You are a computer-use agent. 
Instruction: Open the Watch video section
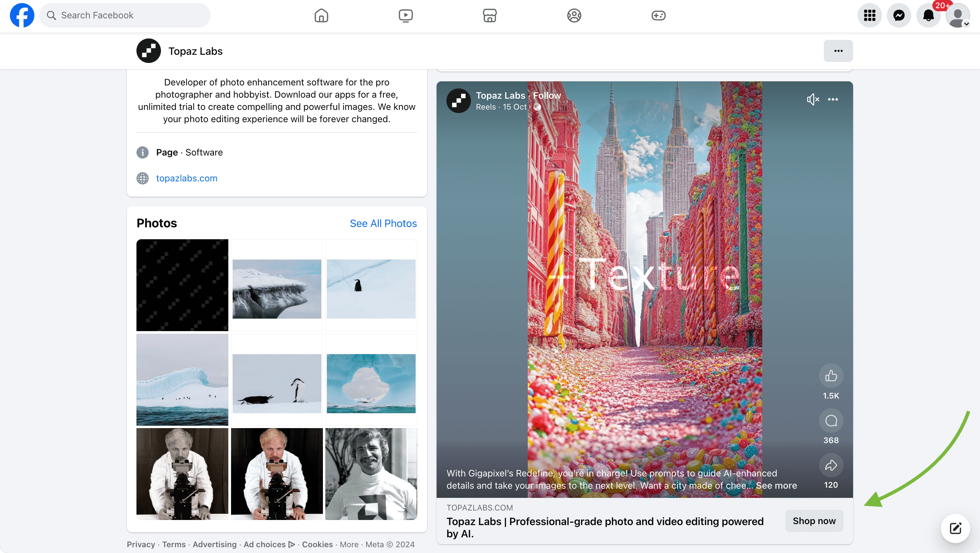406,15
